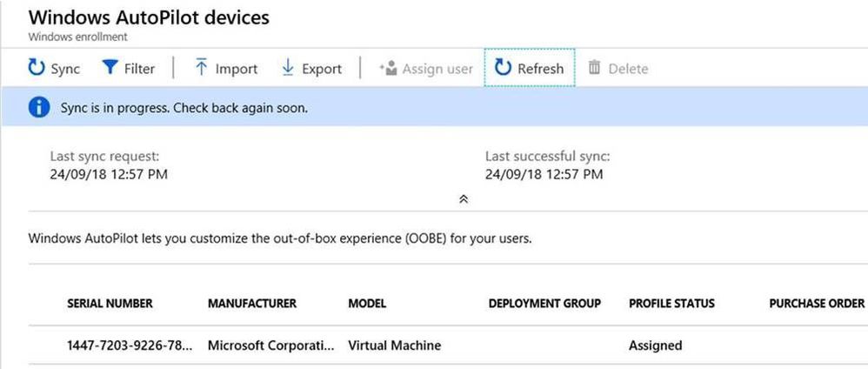Click the OOBE description sentence
This screenshot has width=868, height=369.
(x=280, y=240)
